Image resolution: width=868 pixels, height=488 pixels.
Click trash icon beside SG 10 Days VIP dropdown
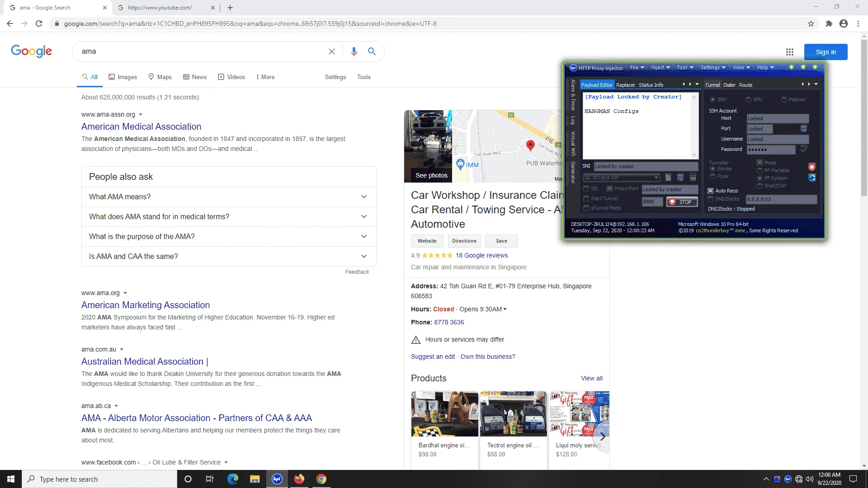click(x=693, y=178)
